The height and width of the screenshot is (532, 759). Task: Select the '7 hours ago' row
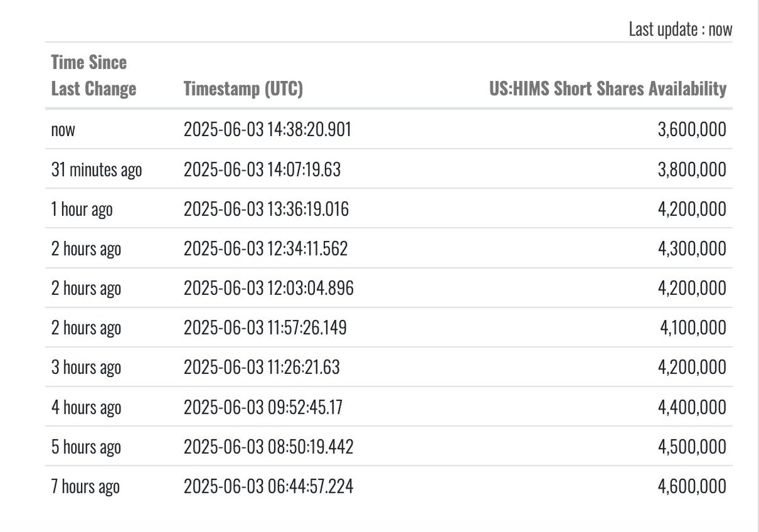[389, 486]
